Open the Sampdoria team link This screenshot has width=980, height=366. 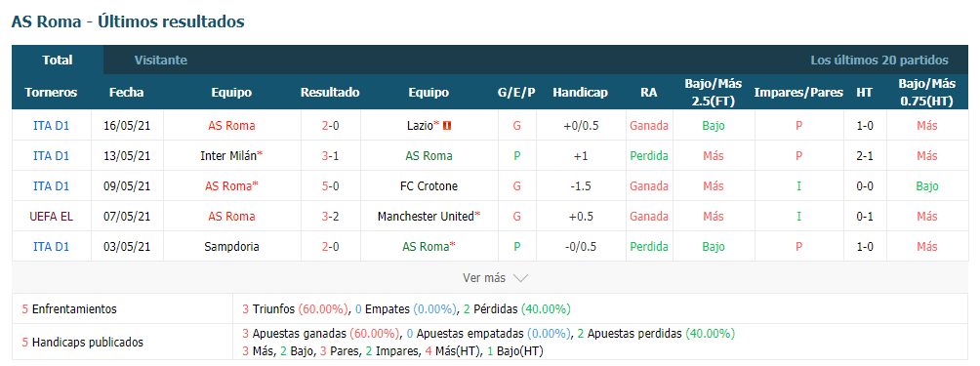point(231,247)
